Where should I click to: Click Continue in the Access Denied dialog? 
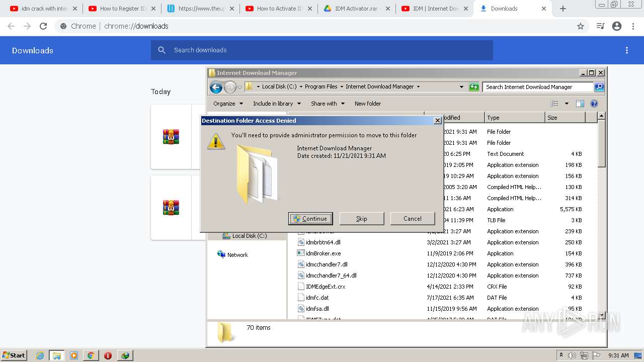(x=310, y=219)
